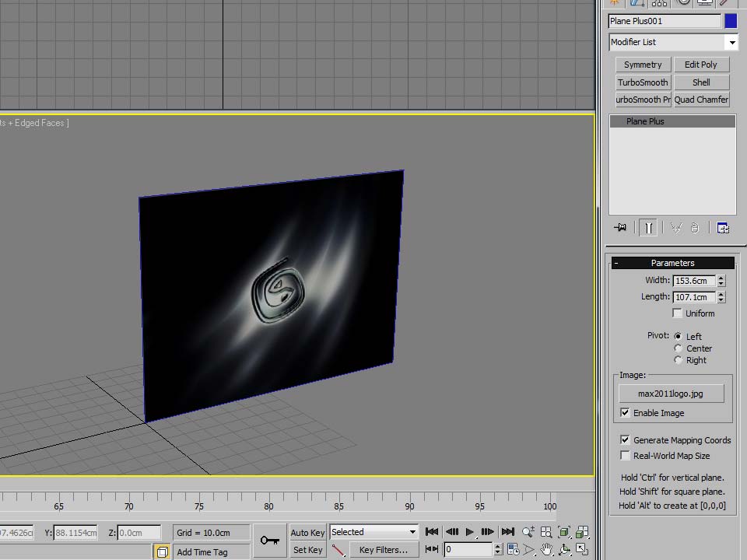Click the max2011logo.jpg image button

tap(672, 394)
